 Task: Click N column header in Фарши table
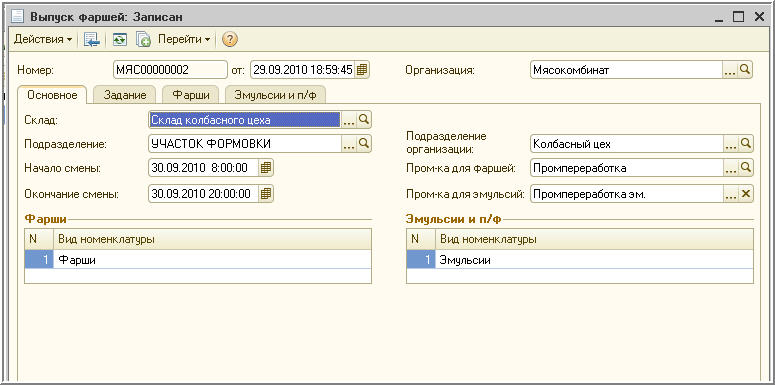(39, 239)
